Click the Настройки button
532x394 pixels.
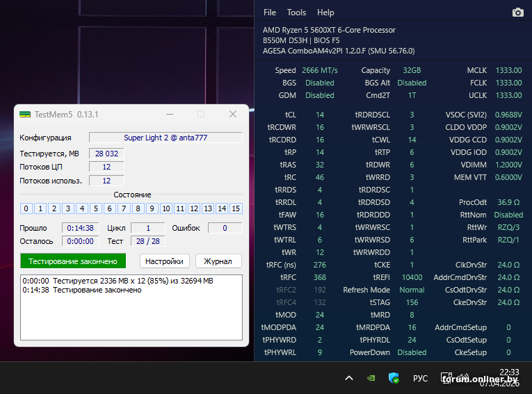pyautogui.click(x=165, y=261)
